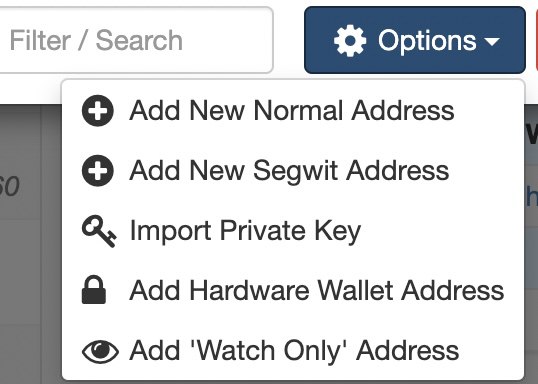
Task: Click the gear icon on Options button
Action: [350, 40]
